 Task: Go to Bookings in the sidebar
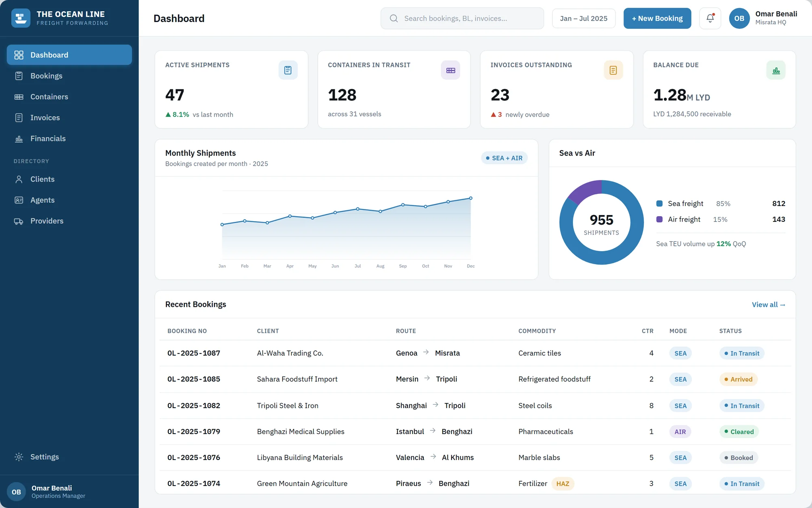tap(69, 76)
